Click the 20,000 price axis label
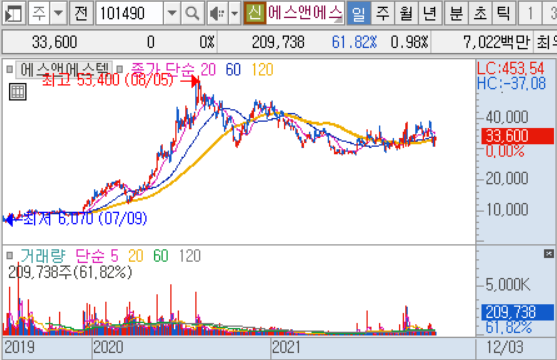 [507, 178]
